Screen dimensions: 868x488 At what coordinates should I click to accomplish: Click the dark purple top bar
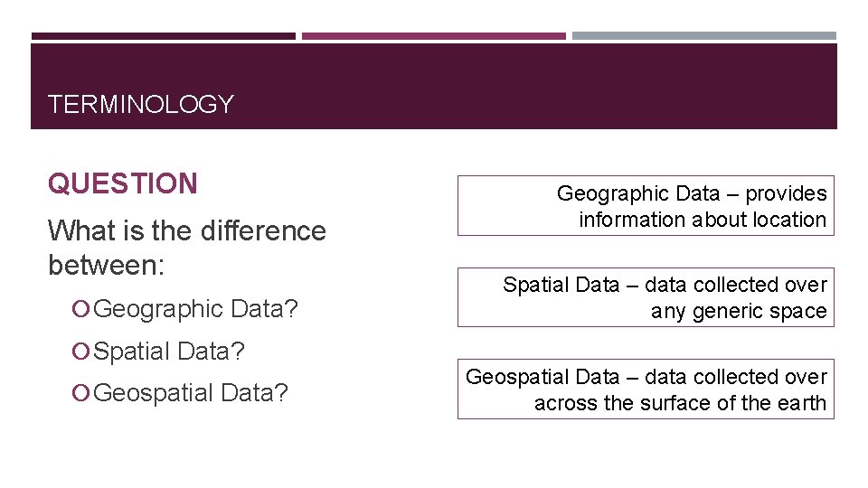click(x=163, y=36)
